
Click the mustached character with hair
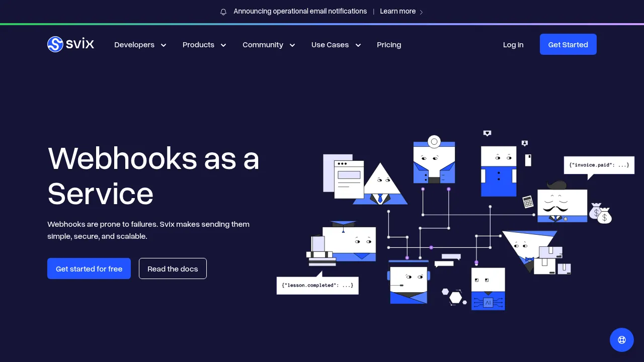(562, 202)
